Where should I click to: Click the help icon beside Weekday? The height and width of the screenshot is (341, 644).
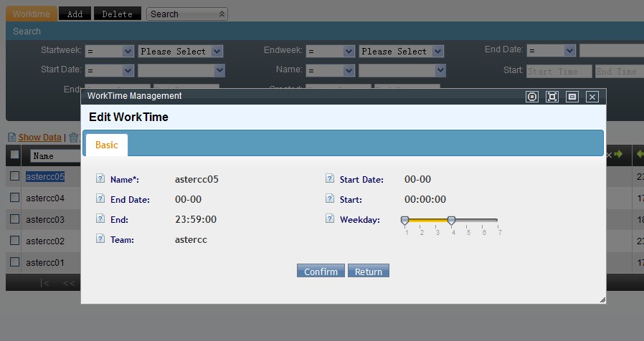330,219
